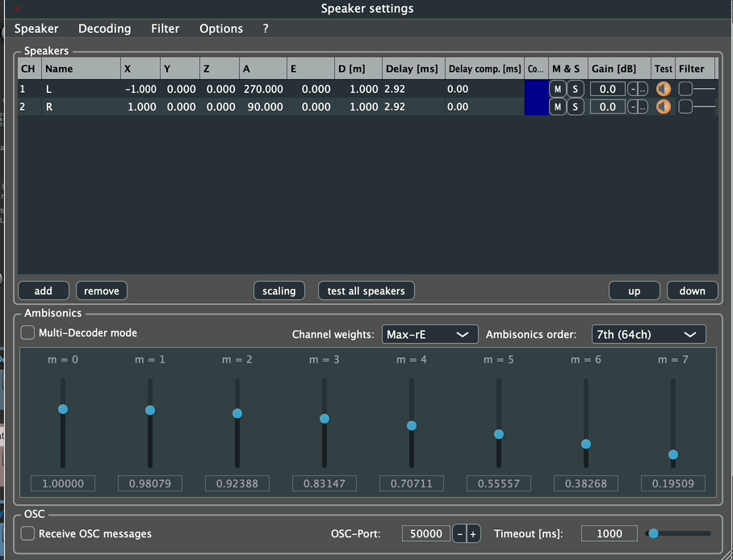Add a new speaker with the add button
This screenshot has width=733, height=560.
tap(43, 290)
